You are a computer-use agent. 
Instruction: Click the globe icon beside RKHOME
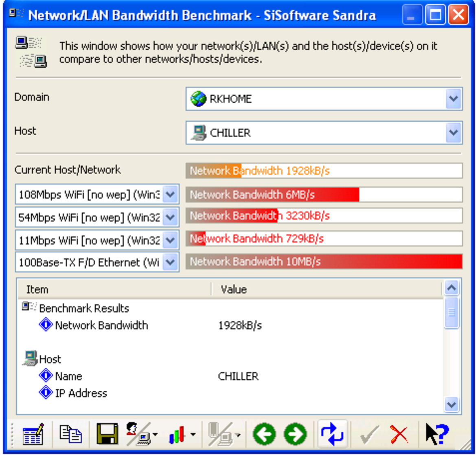(x=198, y=99)
